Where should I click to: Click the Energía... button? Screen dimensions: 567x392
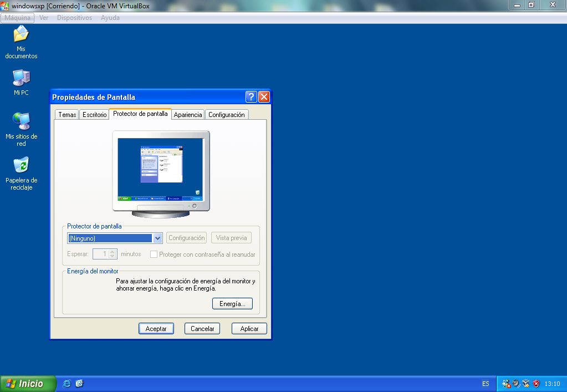233,304
